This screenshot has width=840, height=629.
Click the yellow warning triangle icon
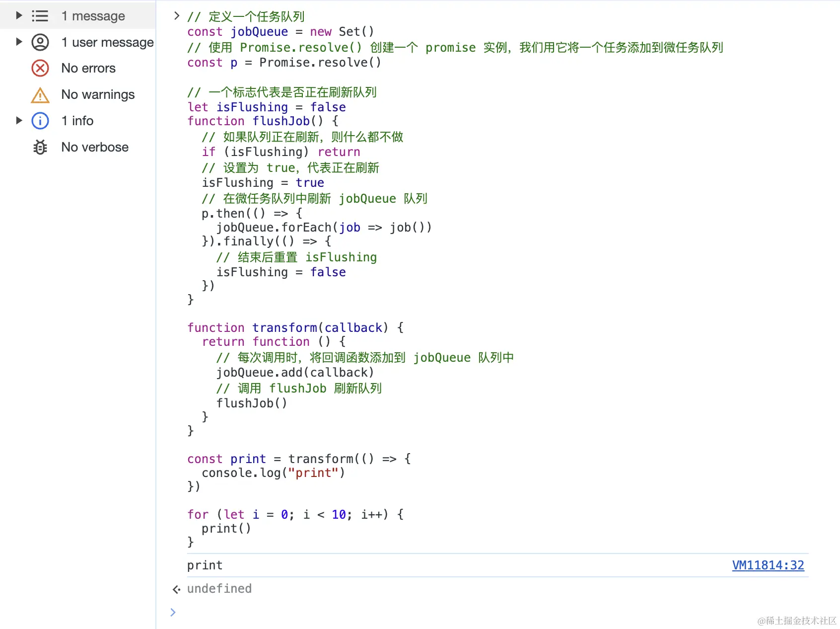(x=40, y=95)
